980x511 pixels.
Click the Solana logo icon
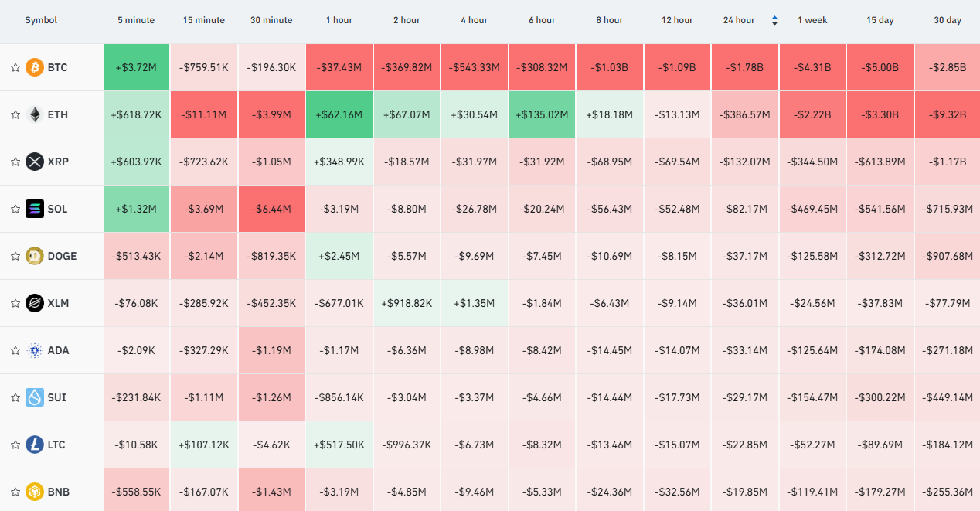pyautogui.click(x=35, y=209)
